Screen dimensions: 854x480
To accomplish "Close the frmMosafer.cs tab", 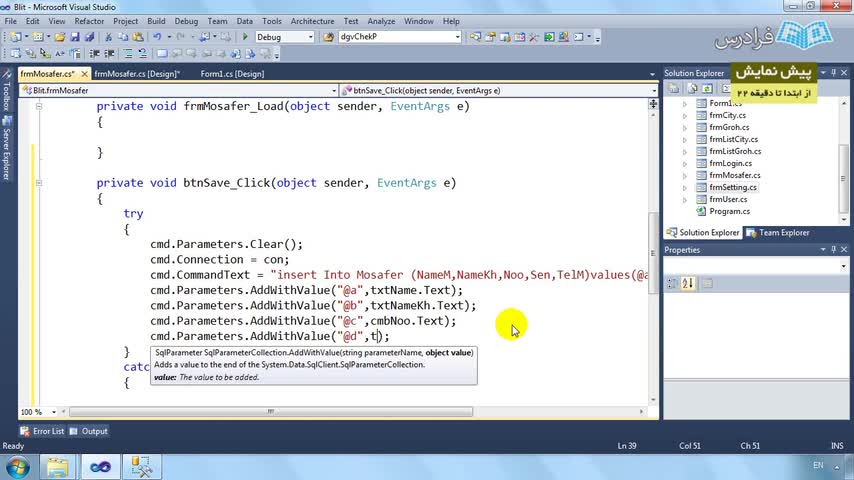I will click(x=84, y=74).
